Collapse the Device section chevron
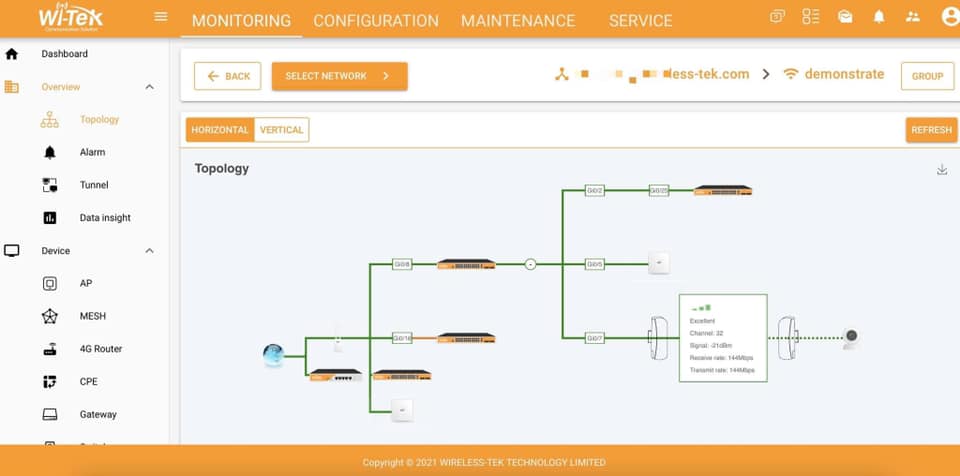The width and height of the screenshot is (960, 476). pyautogui.click(x=149, y=251)
